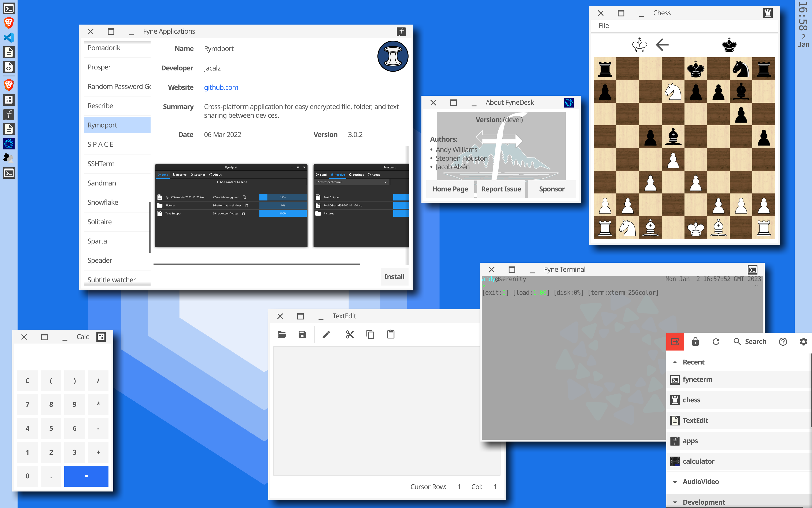This screenshot has height=508, width=812.
Task: Click the scissors cut icon in TextEdit
Action: [350, 334]
